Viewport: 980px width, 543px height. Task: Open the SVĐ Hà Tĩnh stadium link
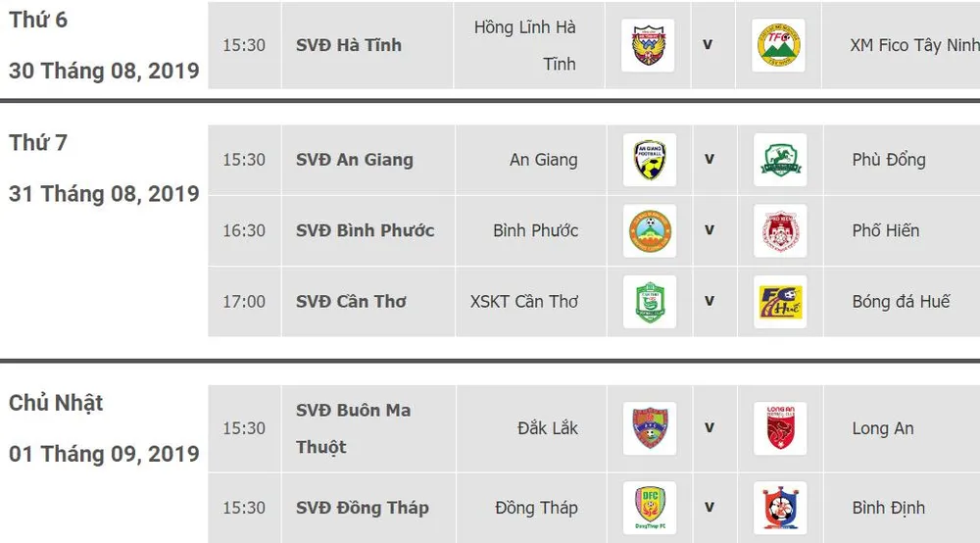[348, 45]
